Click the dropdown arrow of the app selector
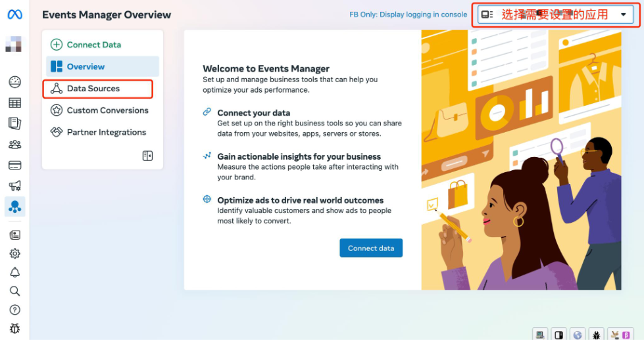The image size is (644, 343). tap(623, 14)
